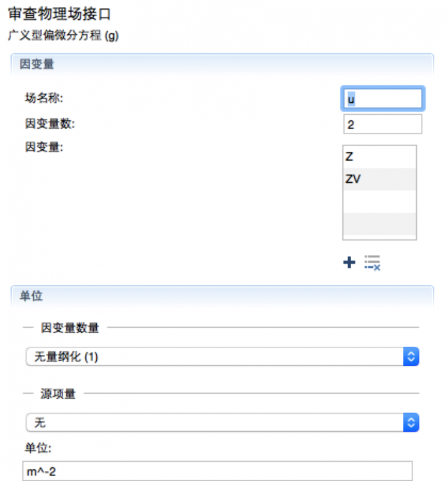Click the 场名称 input field containing u
Screen dimensions: 448x481
point(383,98)
